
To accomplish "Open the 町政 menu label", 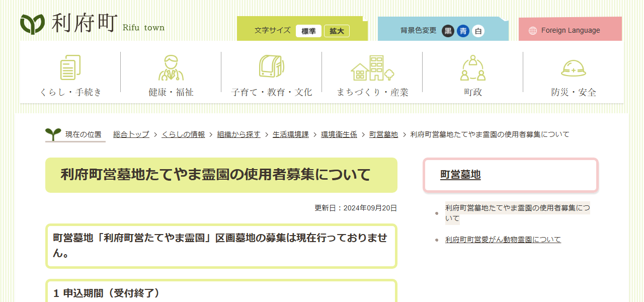I will (x=473, y=92).
